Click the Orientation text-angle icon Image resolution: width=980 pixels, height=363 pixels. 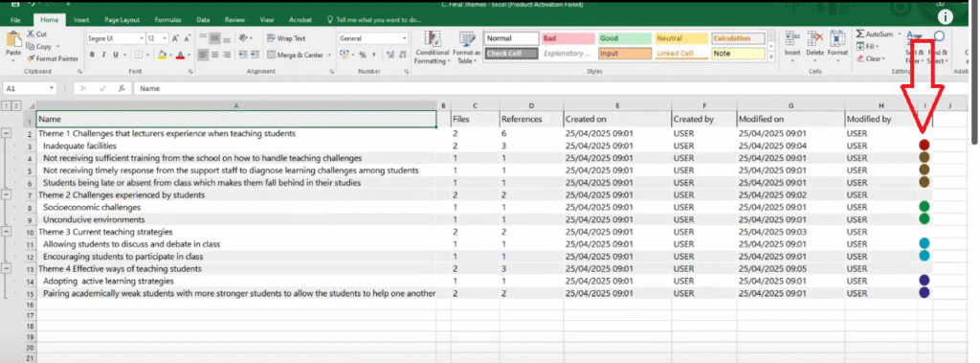click(244, 38)
